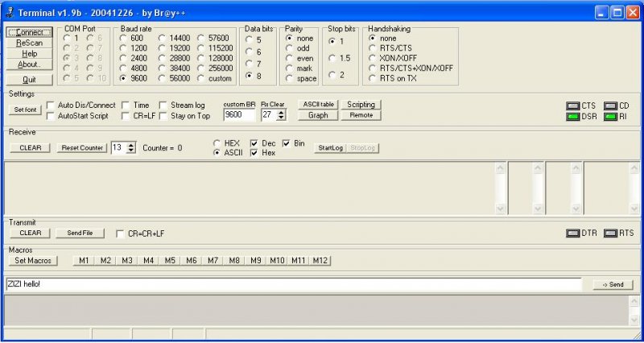The image size is (644, 343).
Task: Toggle the CR=LF checkbox
Action: pos(126,116)
